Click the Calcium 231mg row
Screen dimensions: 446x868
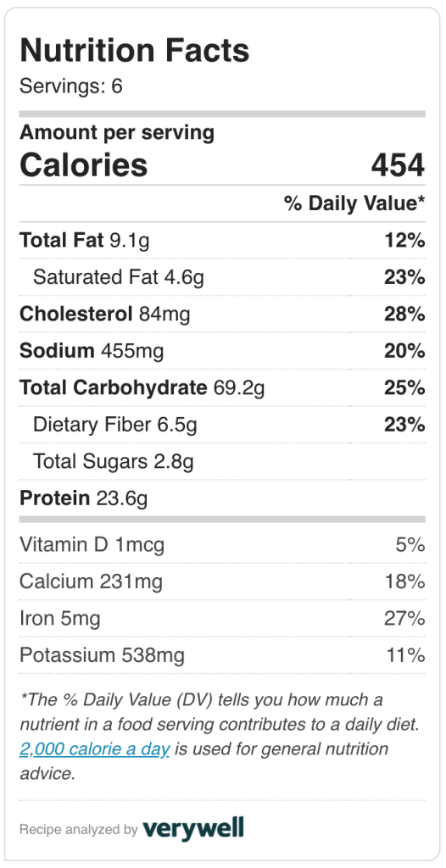point(223,581)
